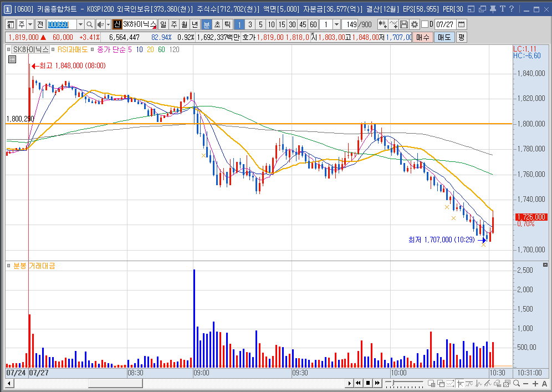
Task: Click the 매도 sell button
Action: 444,37
